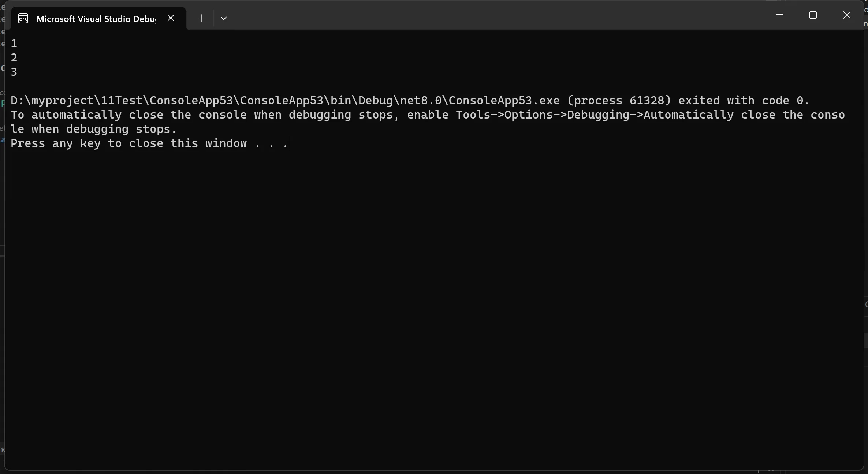This screenshot has height=474, width=868.
Task: Click the terminal icon in the tab
Action: tap(23, 18)
